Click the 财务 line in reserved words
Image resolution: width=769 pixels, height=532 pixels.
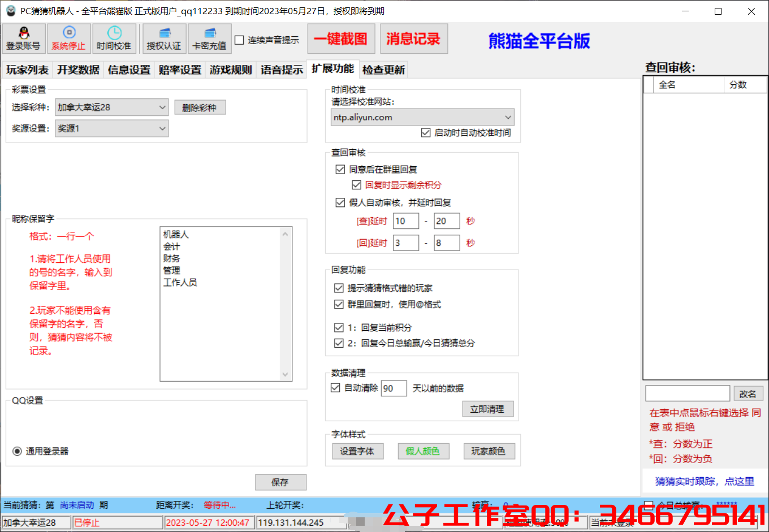171,258
